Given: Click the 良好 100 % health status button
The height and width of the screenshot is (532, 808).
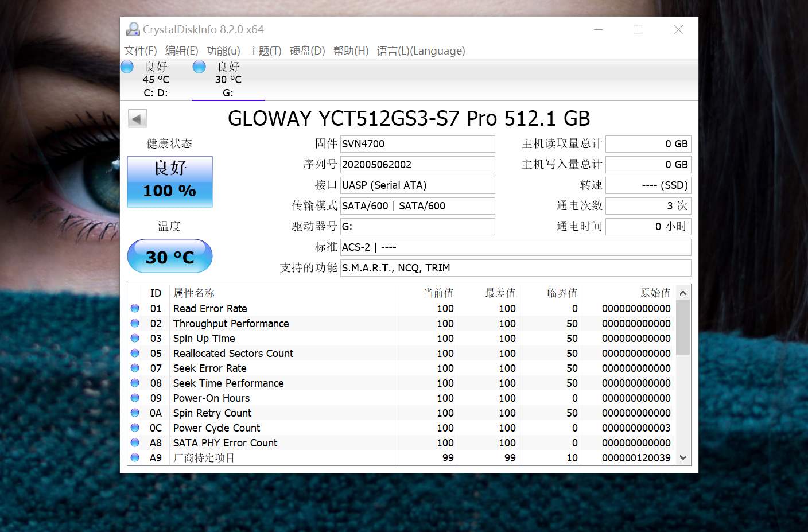Looking at the screenshot, I should tap(170, 181).
